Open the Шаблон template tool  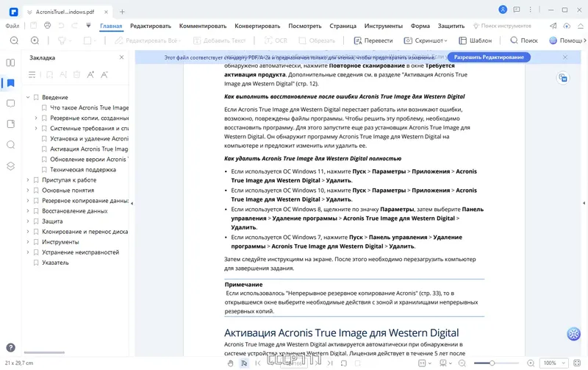474,40
